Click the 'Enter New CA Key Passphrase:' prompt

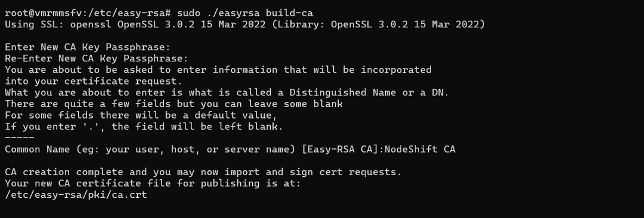88,47
